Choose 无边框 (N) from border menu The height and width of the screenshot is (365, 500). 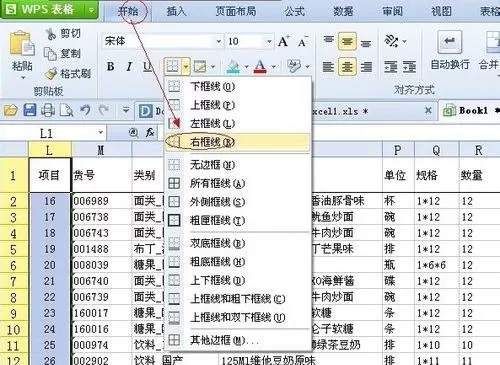238,165
